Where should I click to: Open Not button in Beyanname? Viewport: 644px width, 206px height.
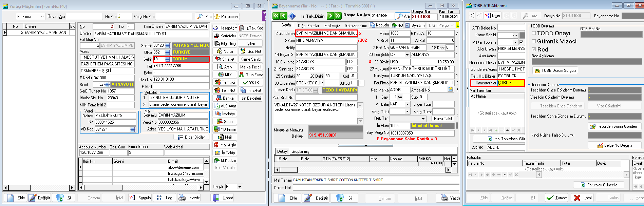398,25
